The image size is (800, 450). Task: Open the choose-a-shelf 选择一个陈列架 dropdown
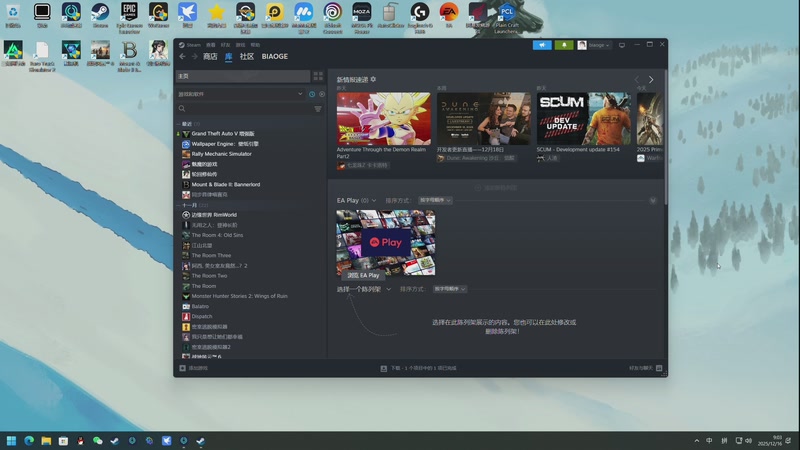tap(364, 289)
